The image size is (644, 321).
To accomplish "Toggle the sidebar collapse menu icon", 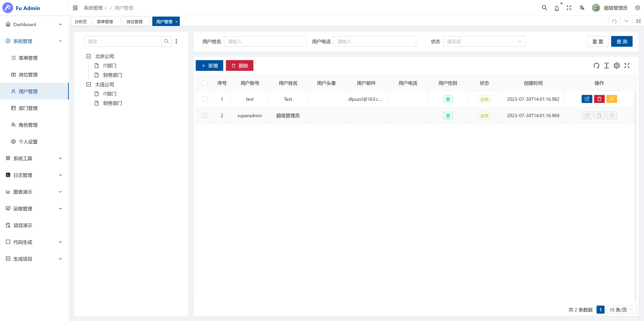I will 75,8.
